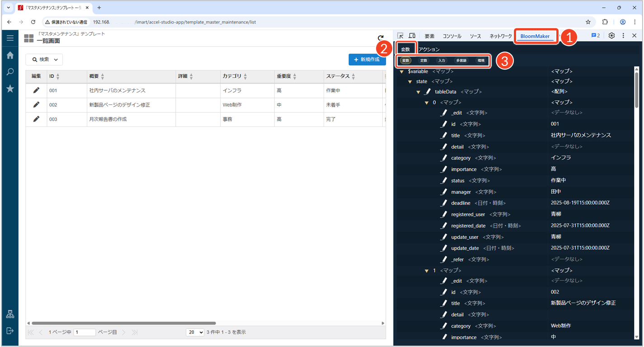Expand the 検索 dropdown

pyautogui.click(x=44, y=60)
